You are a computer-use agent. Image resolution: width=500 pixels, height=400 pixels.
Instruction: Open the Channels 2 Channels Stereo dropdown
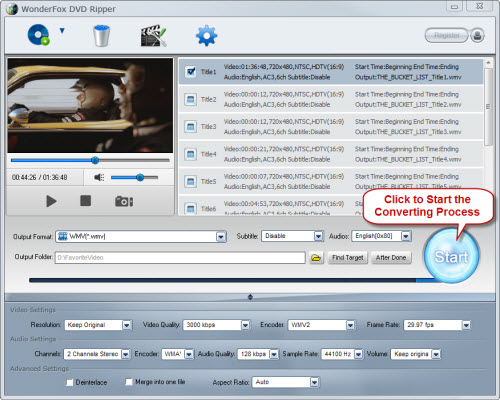click(125, 354)
